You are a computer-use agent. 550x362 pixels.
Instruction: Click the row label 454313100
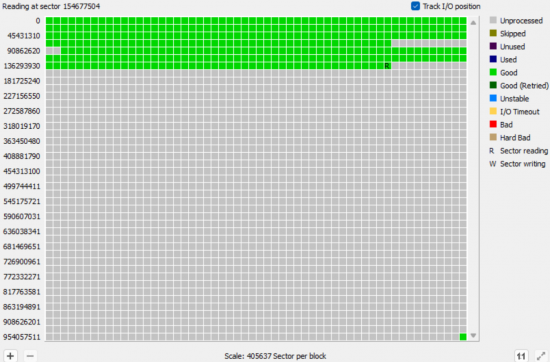[22, 172]
